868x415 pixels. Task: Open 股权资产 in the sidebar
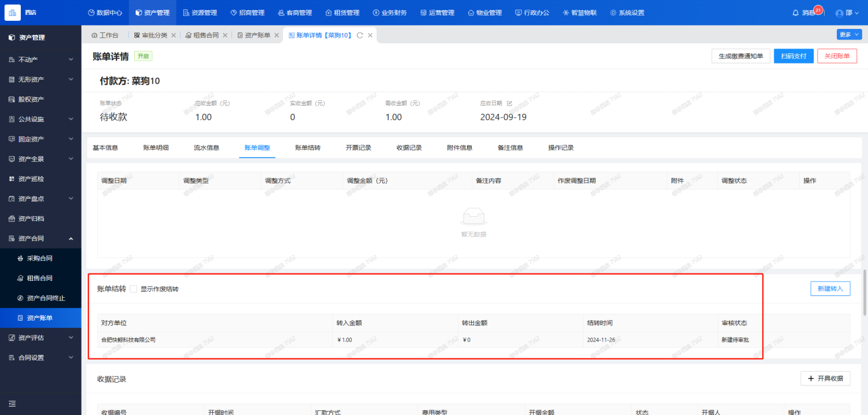tap(41, 99)
